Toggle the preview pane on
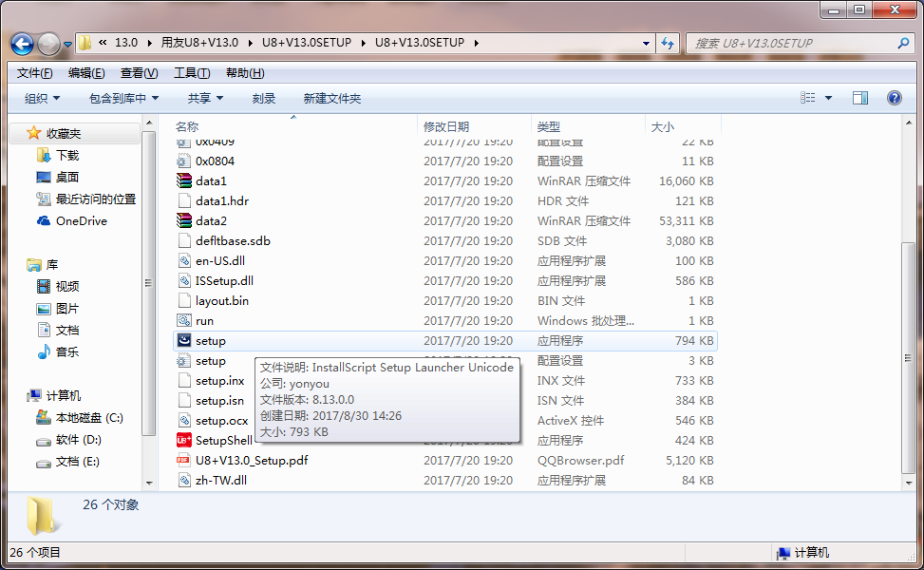924x570 pixels. [x=862, y=98]
